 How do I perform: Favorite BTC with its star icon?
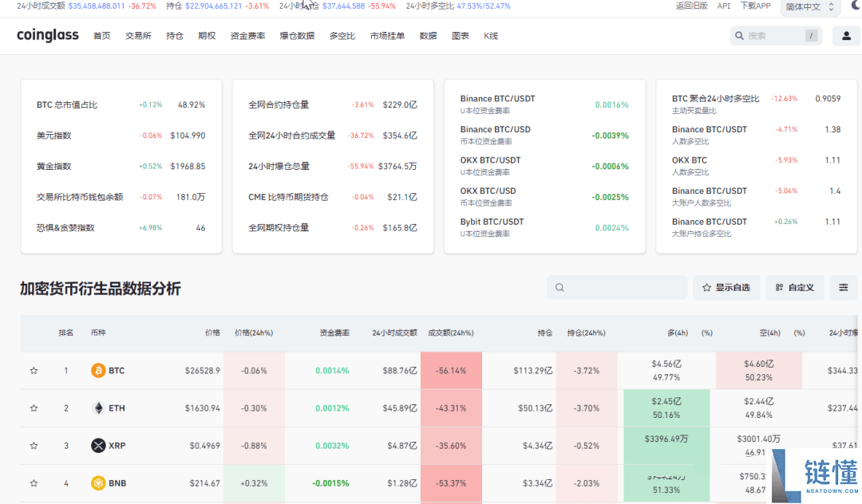pos(34,371)
